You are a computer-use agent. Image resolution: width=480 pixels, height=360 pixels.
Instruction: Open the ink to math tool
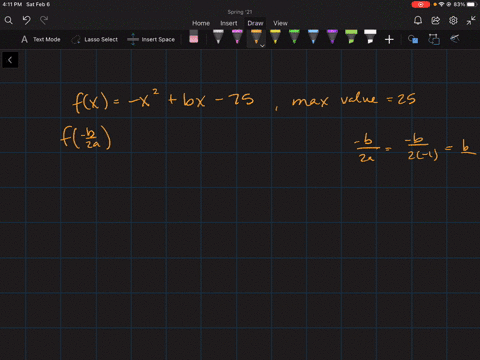[x=455, y=39]
